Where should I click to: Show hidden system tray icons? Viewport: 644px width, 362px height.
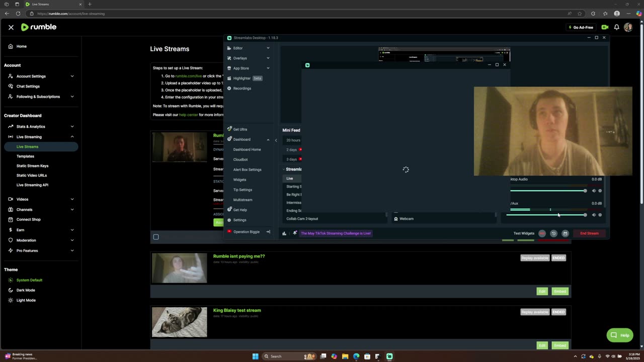576,356
